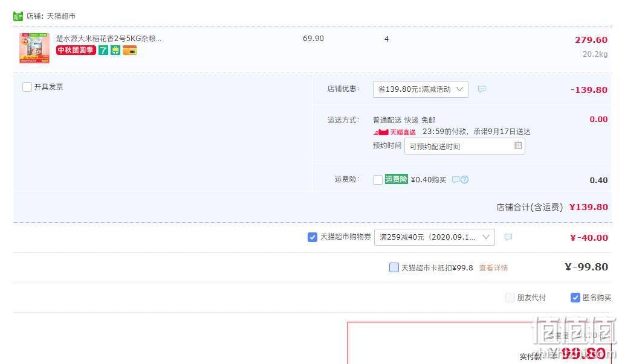Viewport: 622px width, 364px height.
Task: Click the 中秋团圆季 promotion badge
Action: [76, 50]
